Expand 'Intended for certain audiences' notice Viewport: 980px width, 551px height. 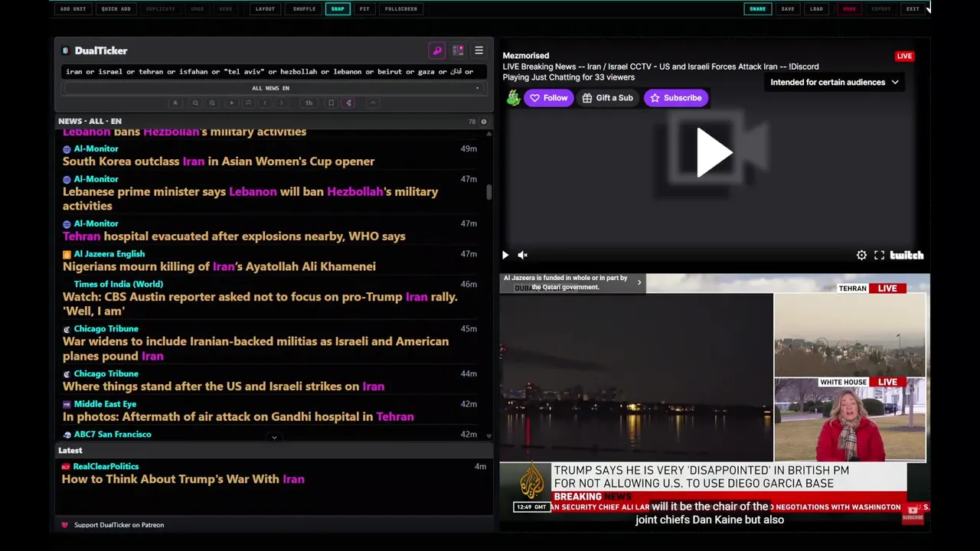[x=835, y=83]
